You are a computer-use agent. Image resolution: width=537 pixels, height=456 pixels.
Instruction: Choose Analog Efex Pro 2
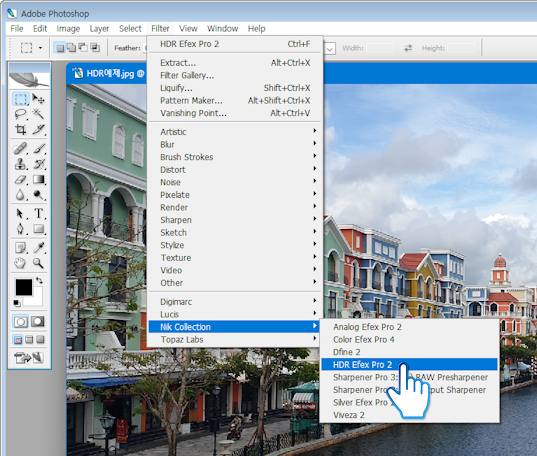click(x=409, y=327)
